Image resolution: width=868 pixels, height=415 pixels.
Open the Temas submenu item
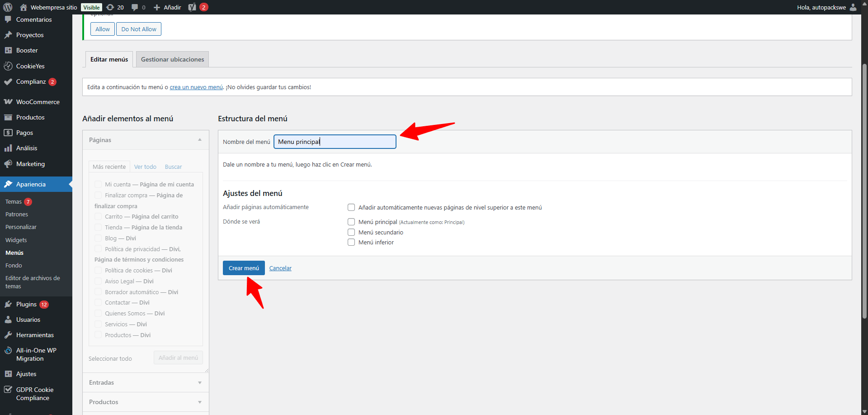click(14, 202)
